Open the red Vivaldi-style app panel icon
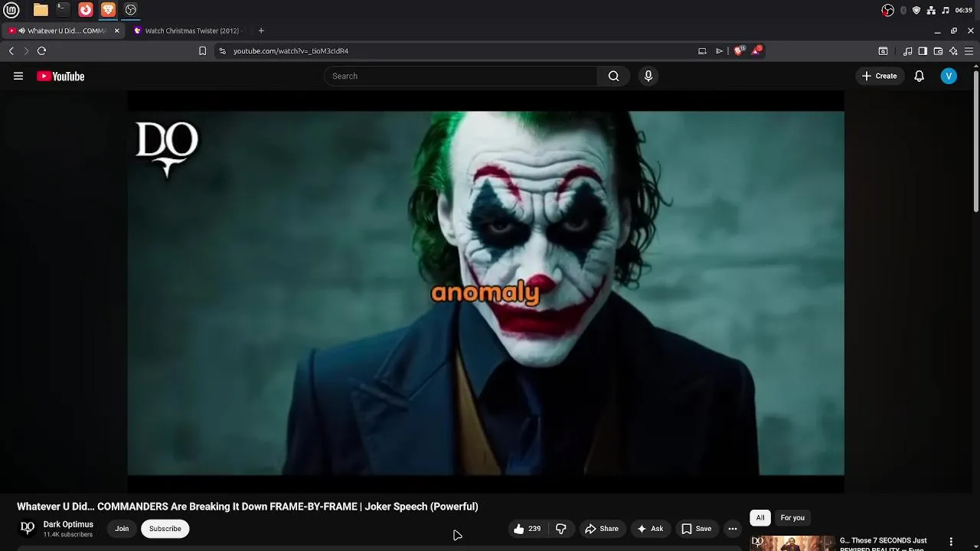Image resolution: width=980 pixels, height=551 pixels. pos(86,10)
